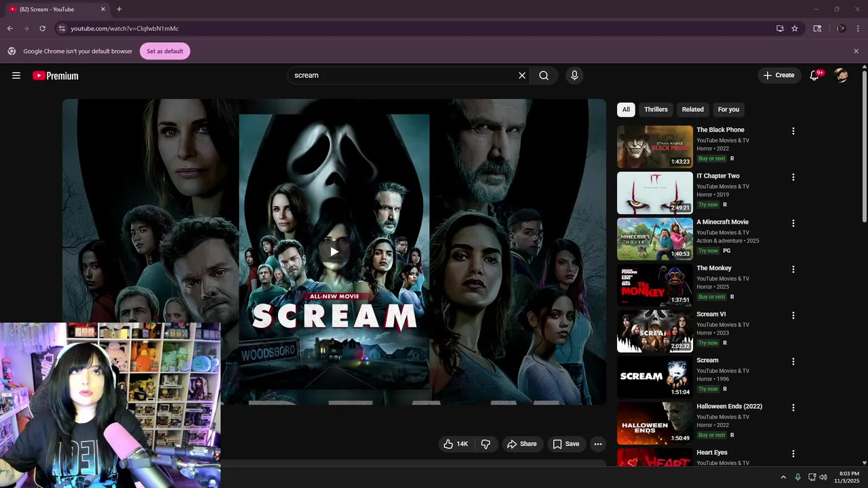Select the For you filter chip
868x488 pixels.
[728, 109]
